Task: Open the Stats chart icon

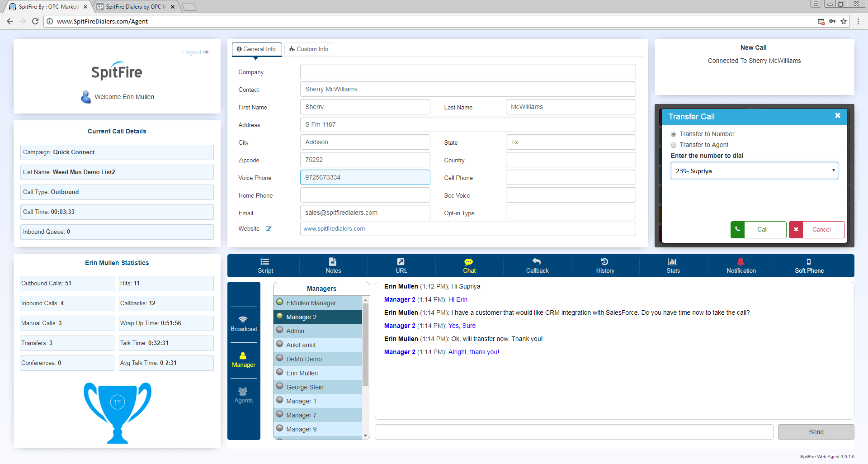Action: pyautogui.click(x=672, y=261)
